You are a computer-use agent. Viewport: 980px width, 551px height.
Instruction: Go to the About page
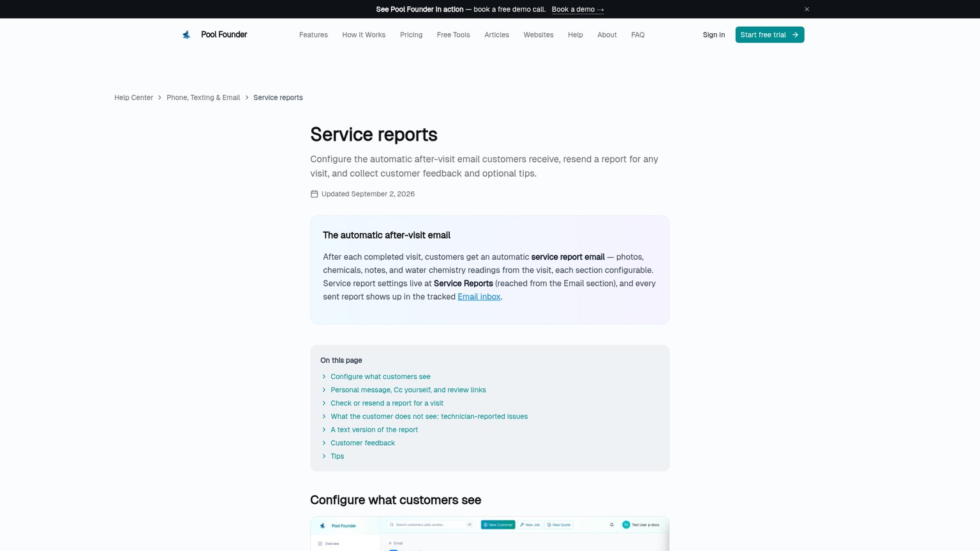coord(607,34)
